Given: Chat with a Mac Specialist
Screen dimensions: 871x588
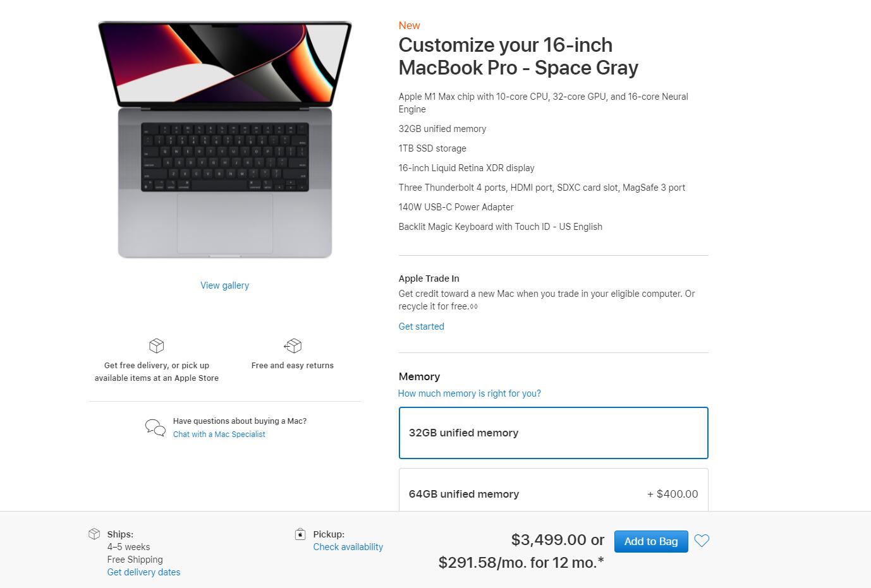Looking at the screenshot, I should [x=219, y=435].
